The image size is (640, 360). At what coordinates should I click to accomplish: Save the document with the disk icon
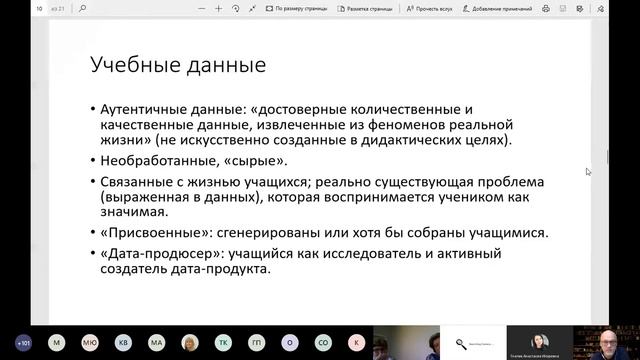[563, 9]
